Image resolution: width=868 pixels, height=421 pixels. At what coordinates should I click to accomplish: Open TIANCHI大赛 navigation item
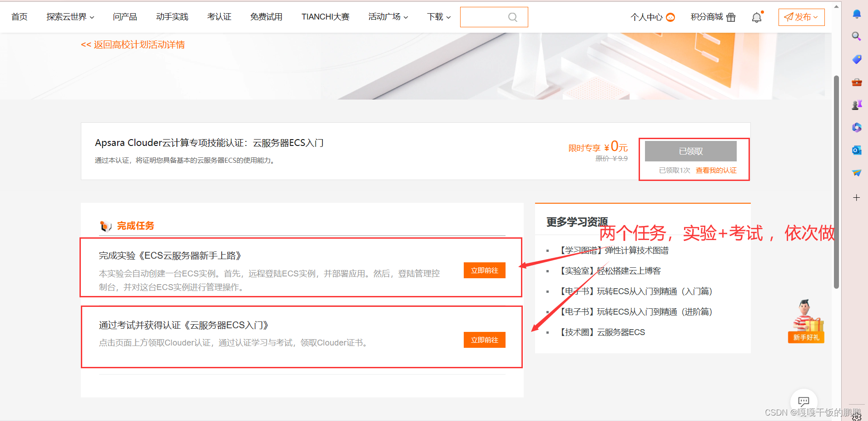tap(325, 17)
